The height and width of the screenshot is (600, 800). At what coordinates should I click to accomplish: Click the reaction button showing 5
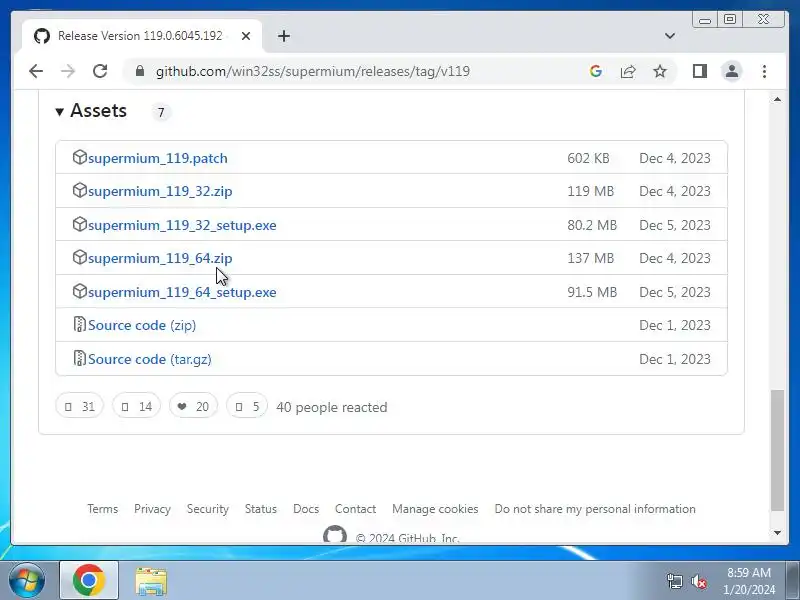tap(247, 406)
